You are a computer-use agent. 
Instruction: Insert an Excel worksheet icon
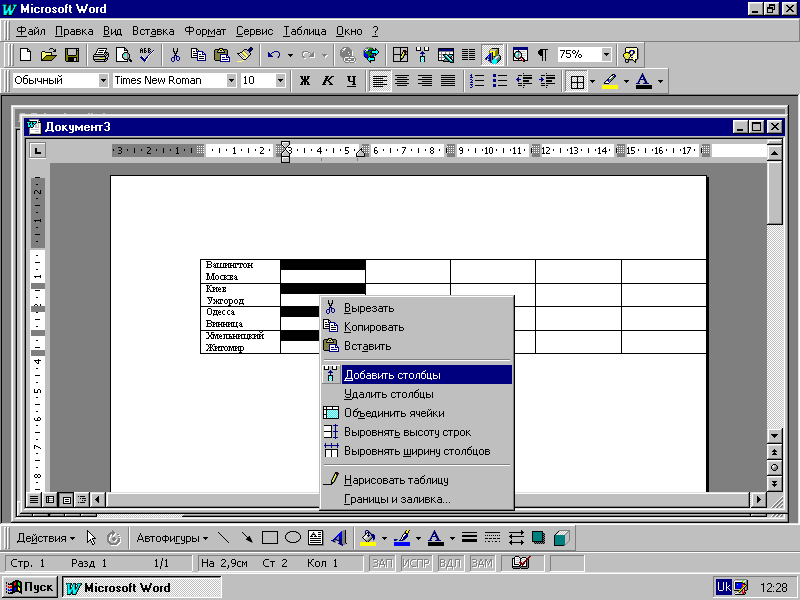[445, 55]
